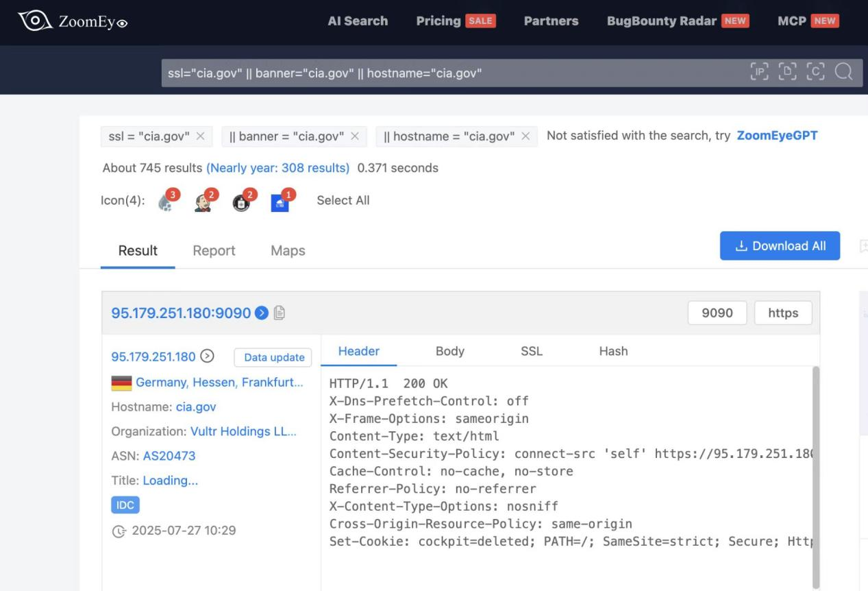
Task: Click the Cache-Control: no-cache, no-store line
Action: (451, 471)
